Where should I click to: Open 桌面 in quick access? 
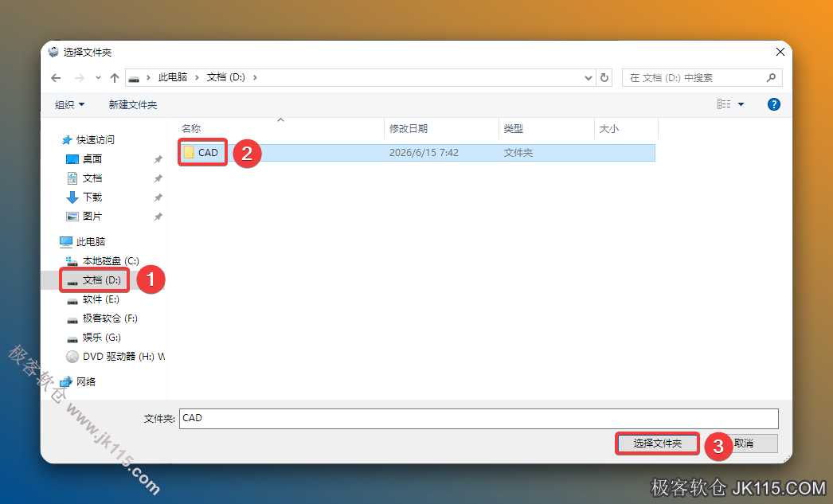92,158
